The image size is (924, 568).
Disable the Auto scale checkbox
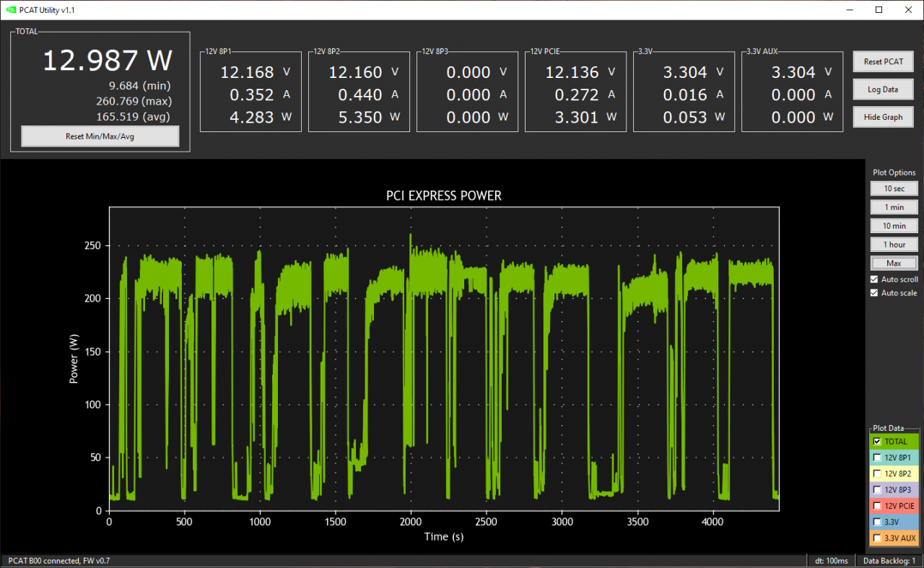tap(875, 293)
